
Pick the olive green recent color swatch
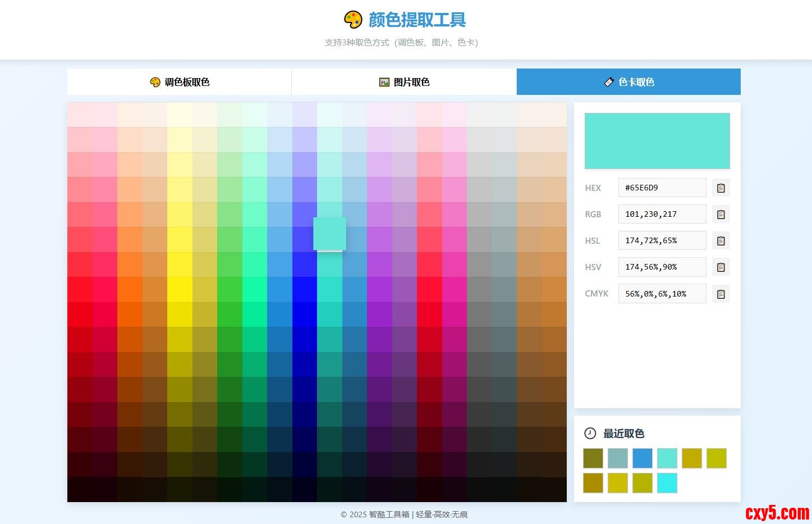593,458
